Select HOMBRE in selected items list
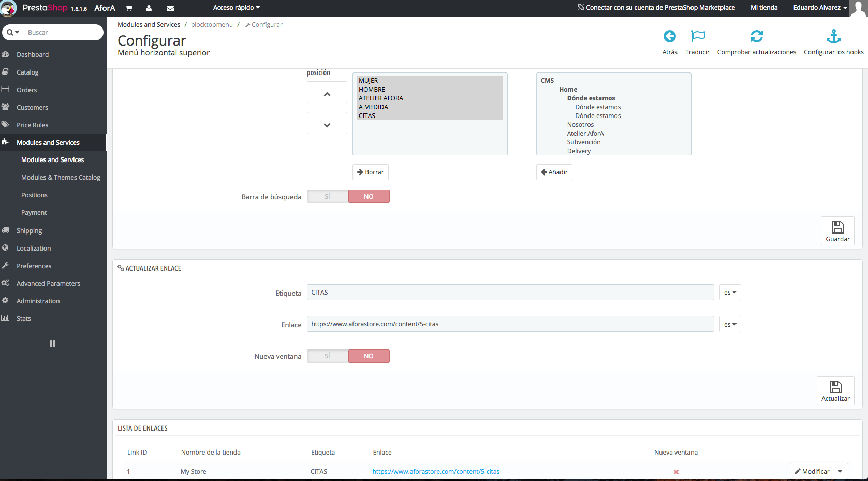Viewport: 868px width, 481px height. click(430, 90)
